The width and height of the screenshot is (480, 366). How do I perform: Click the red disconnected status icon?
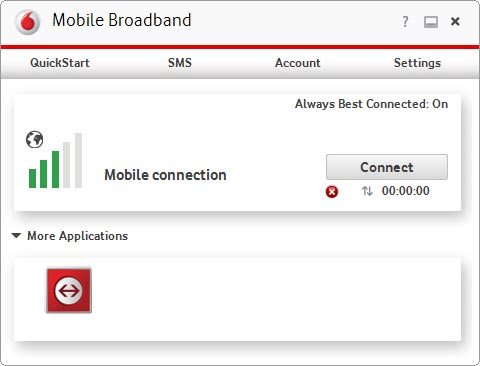click(332, 192)
